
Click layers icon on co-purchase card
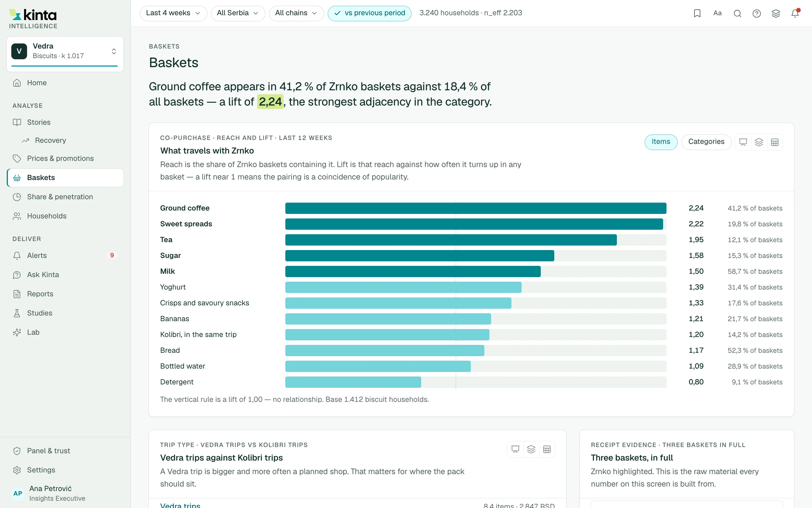point(759,142)
